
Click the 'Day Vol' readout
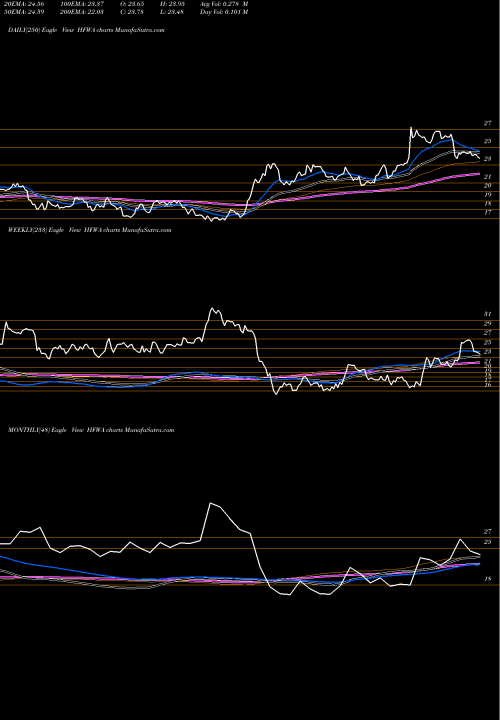click(x=224, y=12)
